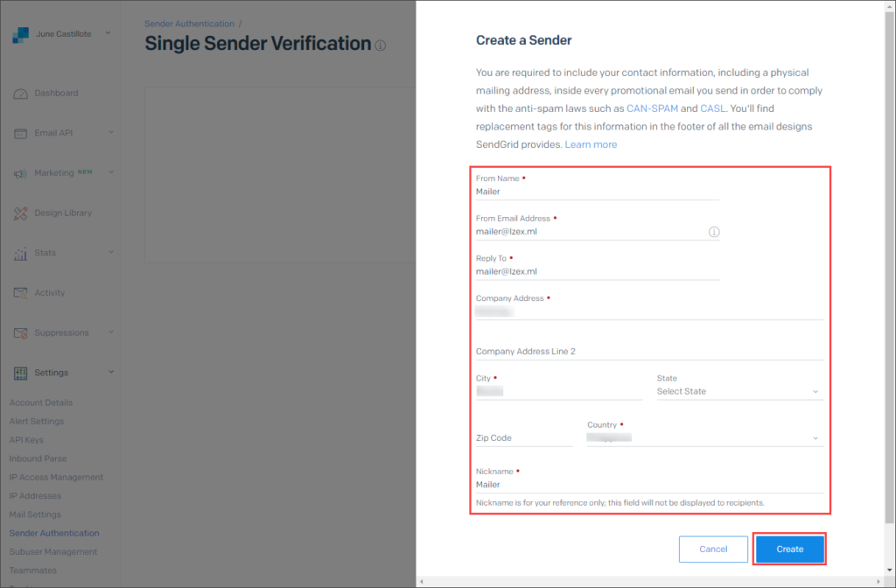Cancel the sender creation form
Image resolution: width=896 pixels, height=588 pixels.
click(x=713, y=549)
